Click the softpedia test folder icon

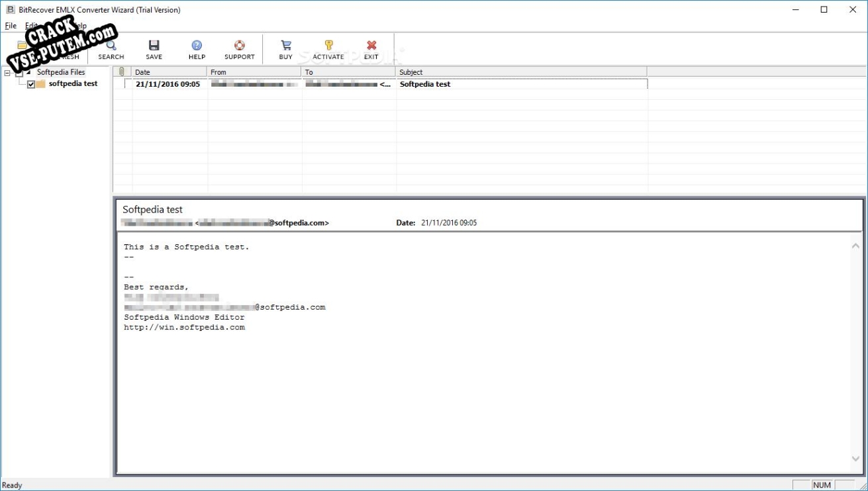tap(41, 84)
